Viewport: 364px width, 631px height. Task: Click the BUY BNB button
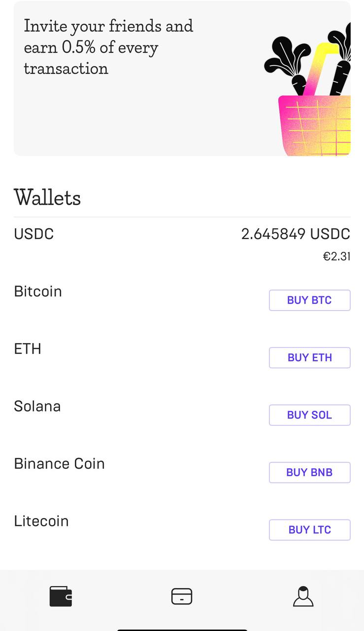click(x=309, y=472)
